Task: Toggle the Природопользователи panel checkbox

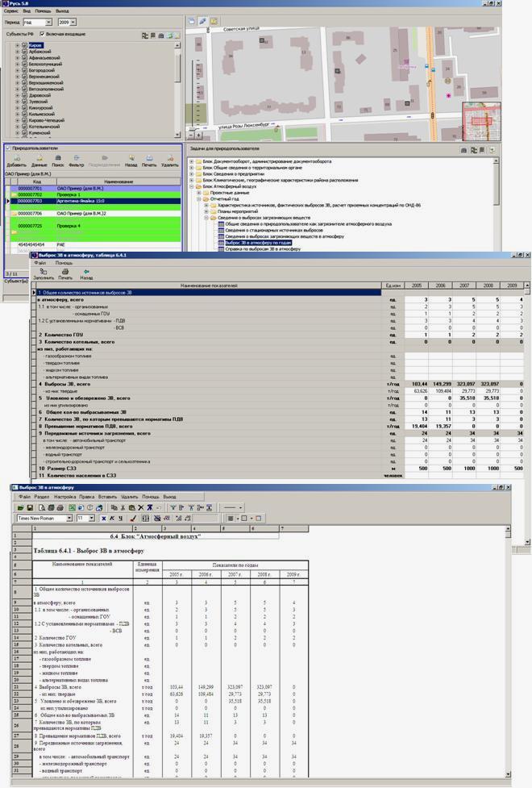Action: click(8, 148)
